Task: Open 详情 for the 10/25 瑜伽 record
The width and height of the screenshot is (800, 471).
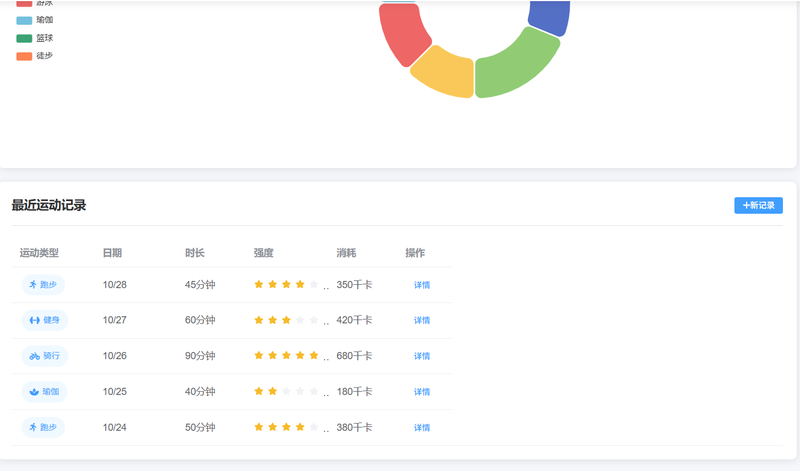Action: coord(421,392)
